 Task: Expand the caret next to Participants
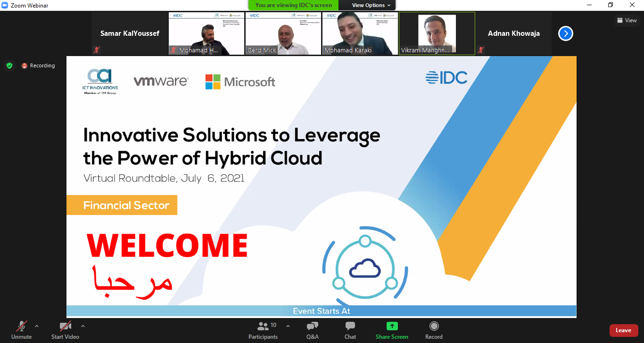pyautogui.click(x=288, y=326)
